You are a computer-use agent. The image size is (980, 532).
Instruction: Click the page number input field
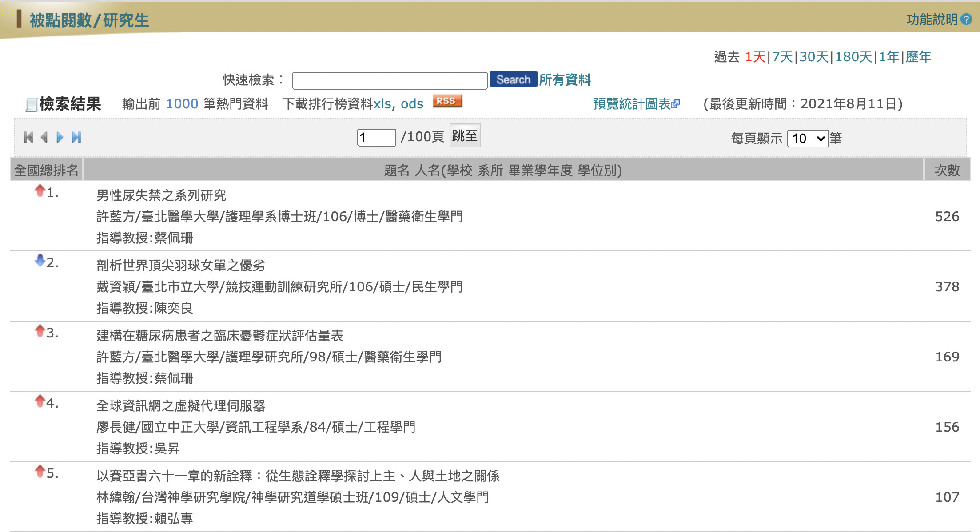376,138
